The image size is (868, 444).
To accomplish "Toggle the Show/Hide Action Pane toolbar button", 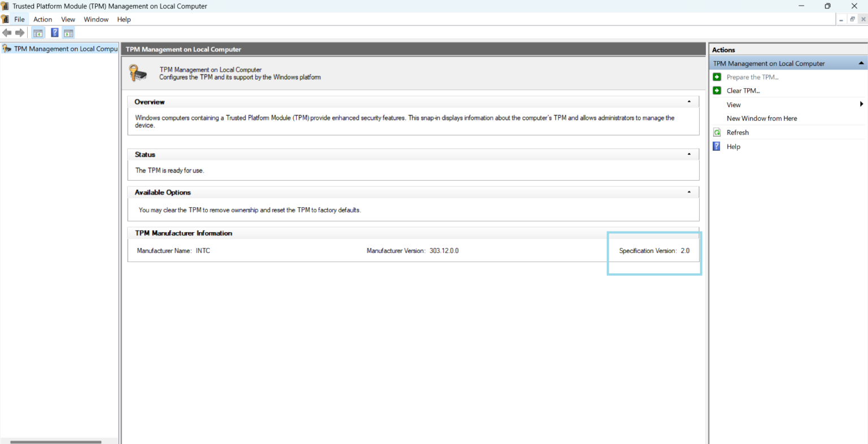I will pyautogui.click(x=68, y=32).
